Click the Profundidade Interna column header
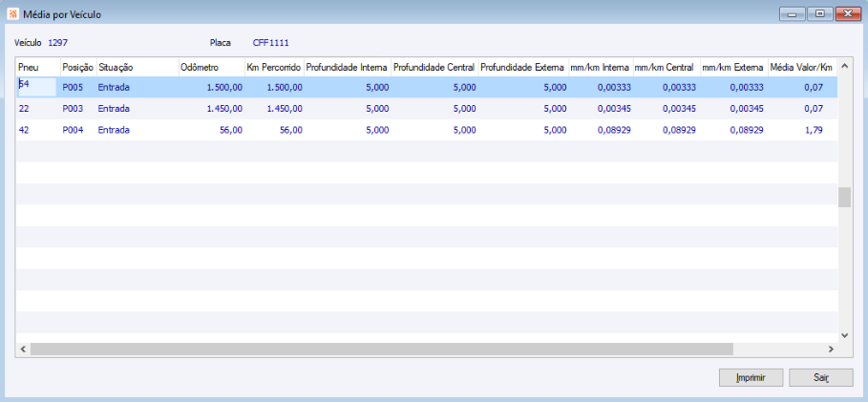The image size is (868, 402). point(347,67)
